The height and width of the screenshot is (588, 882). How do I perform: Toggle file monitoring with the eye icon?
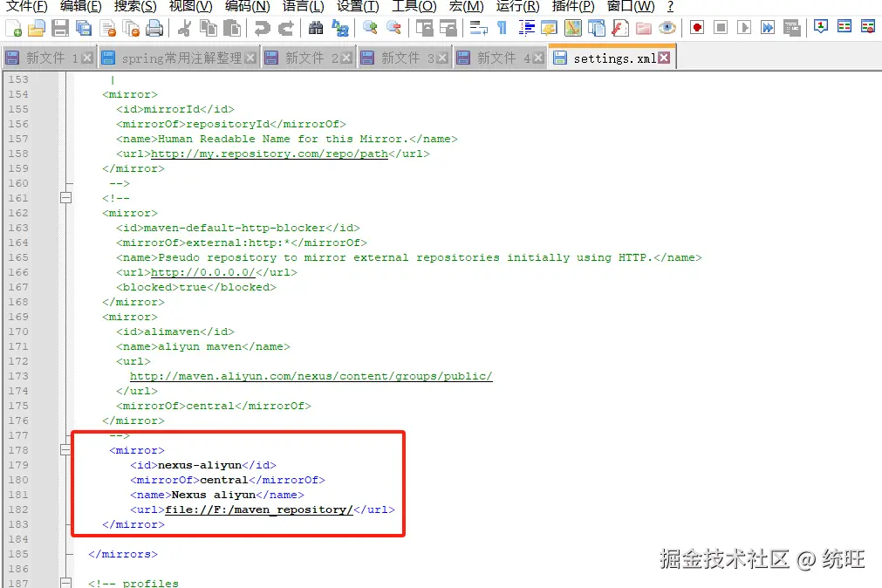click(667, 28)
